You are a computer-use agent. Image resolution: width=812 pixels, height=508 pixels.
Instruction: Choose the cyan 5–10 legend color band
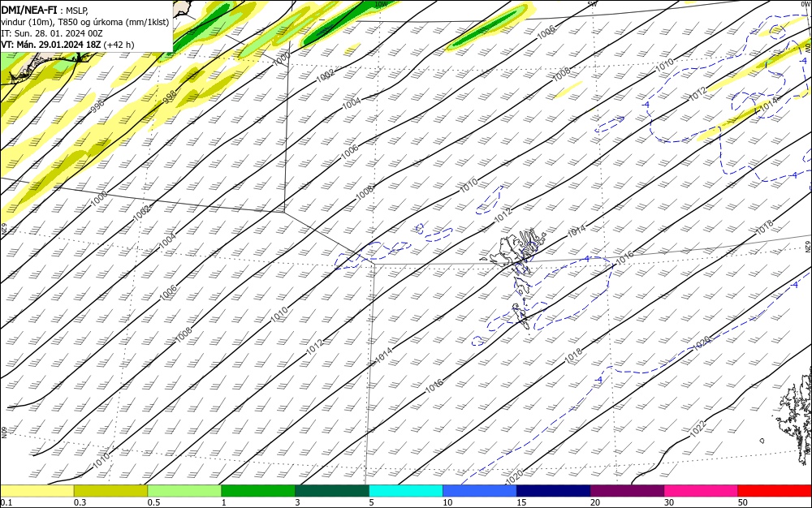pos(405,491)
